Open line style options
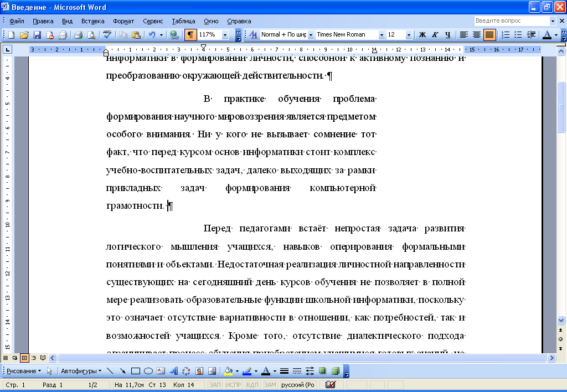This screenshot has width=567, height=392. tap(284, 370)
